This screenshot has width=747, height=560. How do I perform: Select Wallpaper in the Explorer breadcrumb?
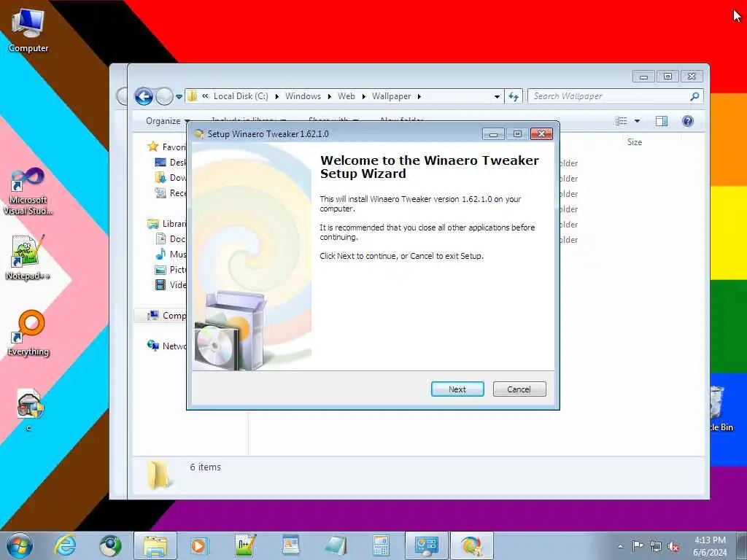391,96
